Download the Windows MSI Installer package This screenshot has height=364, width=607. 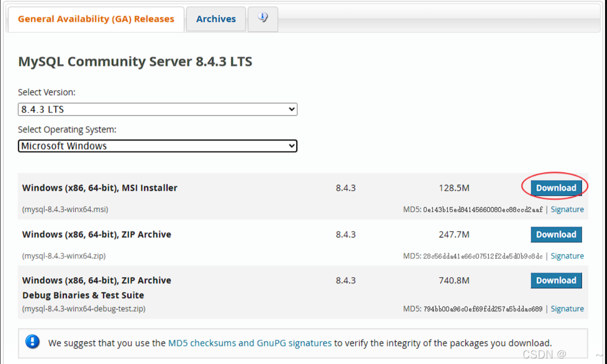tap(556, 188)
